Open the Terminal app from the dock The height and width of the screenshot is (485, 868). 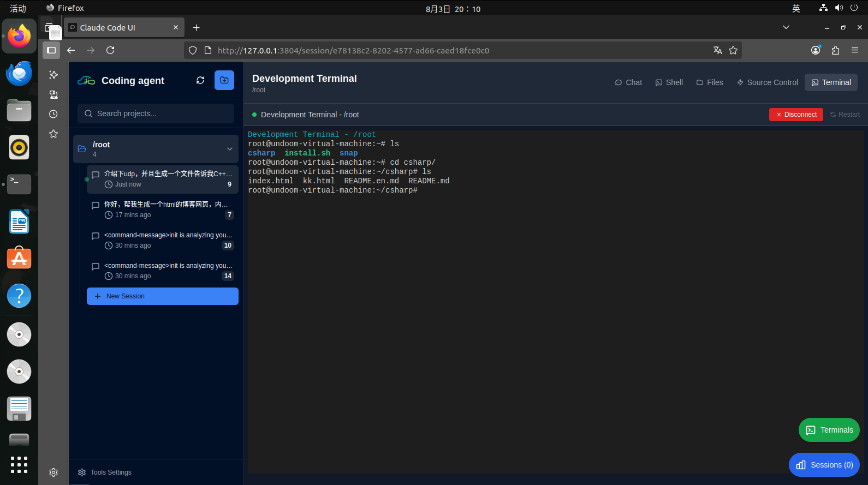pos(19,184)
